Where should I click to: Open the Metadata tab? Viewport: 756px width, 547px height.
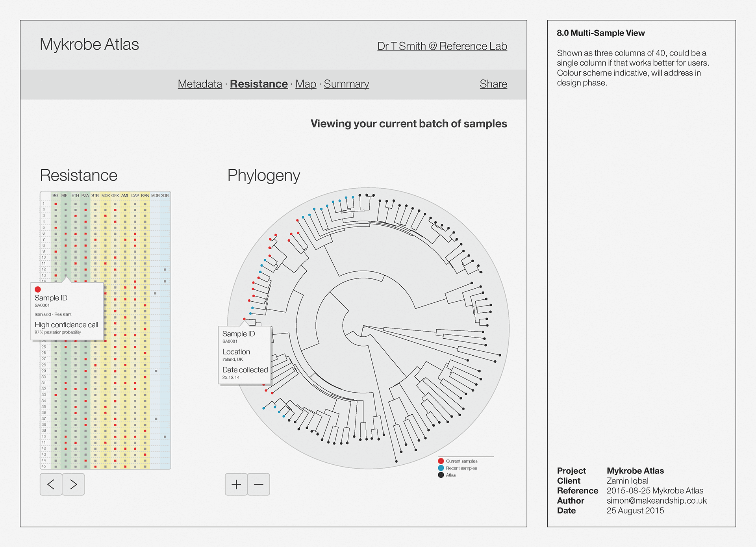pos(200,84)
